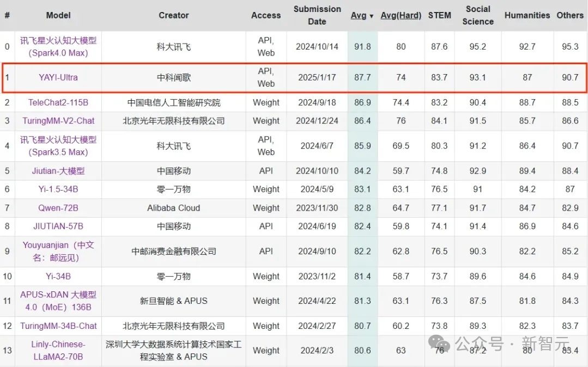Viewport: 588px width, 367px height.
Task: Select the 85.2 Others score for Youyuanjian
Action: click(x=570, y=251)
